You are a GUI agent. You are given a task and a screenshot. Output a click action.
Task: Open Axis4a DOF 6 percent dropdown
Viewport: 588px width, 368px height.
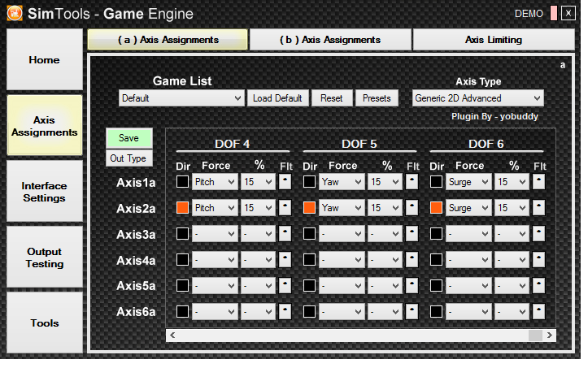point(512,260)
